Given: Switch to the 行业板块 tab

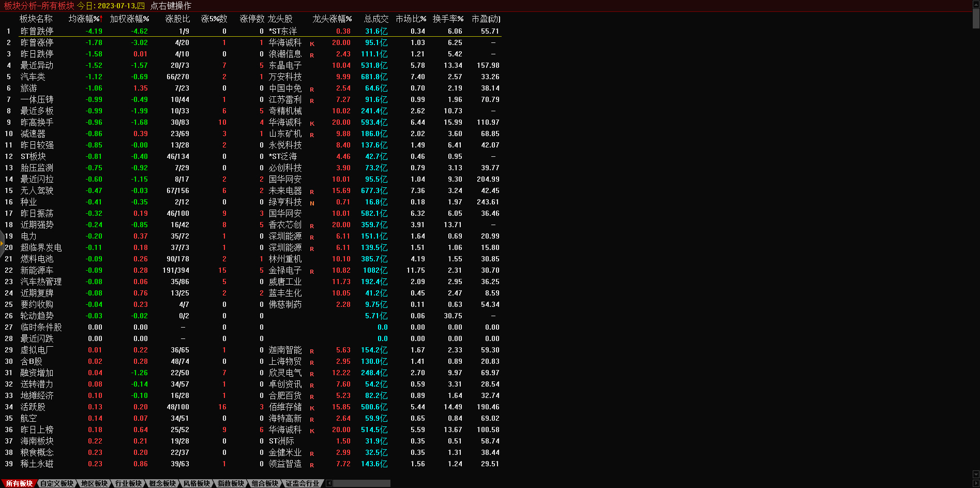Looking at the screenshot, I should coord(128,483).
